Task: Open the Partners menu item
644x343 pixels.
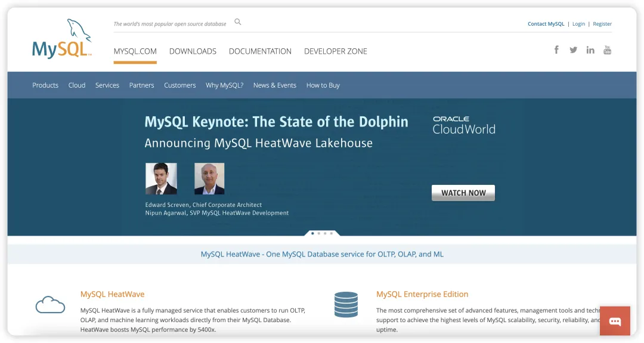Action: (x=142, y=85)
